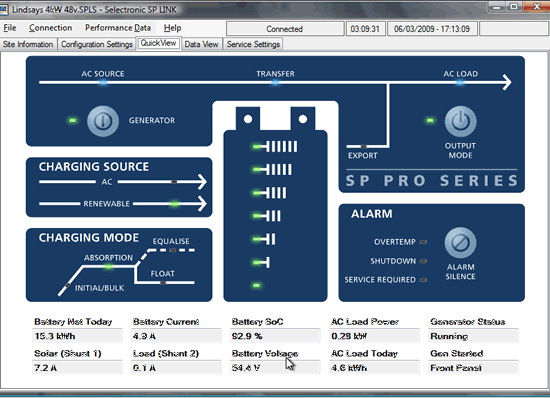This screenshot has height=398, width=550.
Task: Click the Transfer indicator light
Action: tap(275, 83)
